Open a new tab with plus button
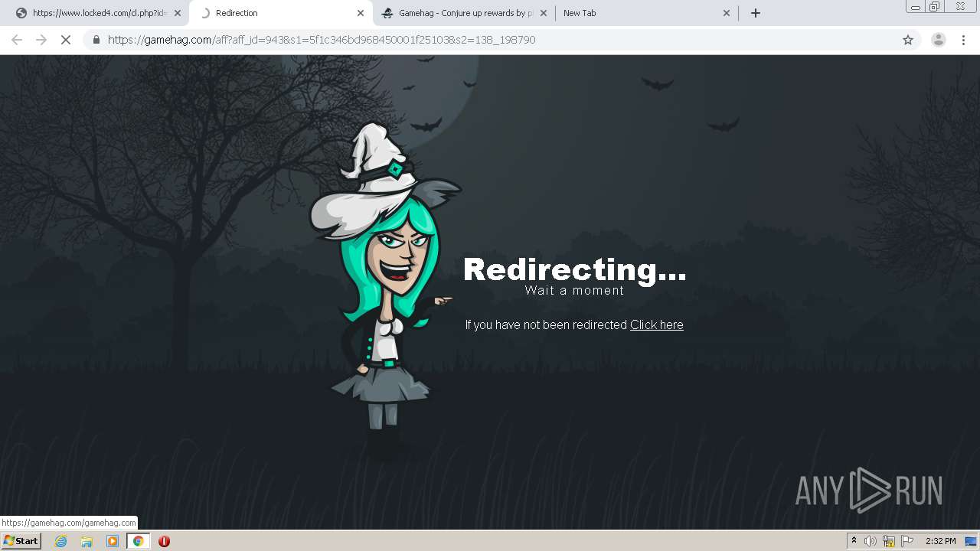Viewport: 980px width, 551px height. click(x=756, y=13)
